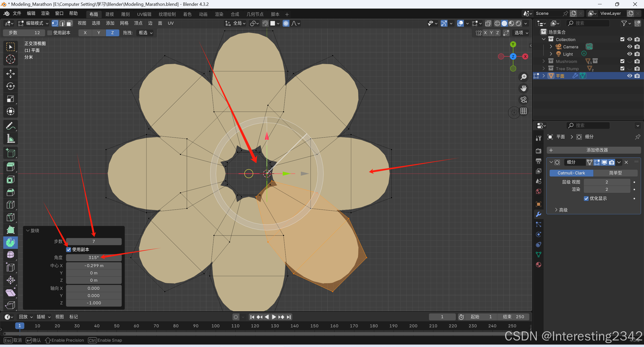644x347 pixels.
Task: Click the 角度 315° slider field
Action: (x=94, y=258)
